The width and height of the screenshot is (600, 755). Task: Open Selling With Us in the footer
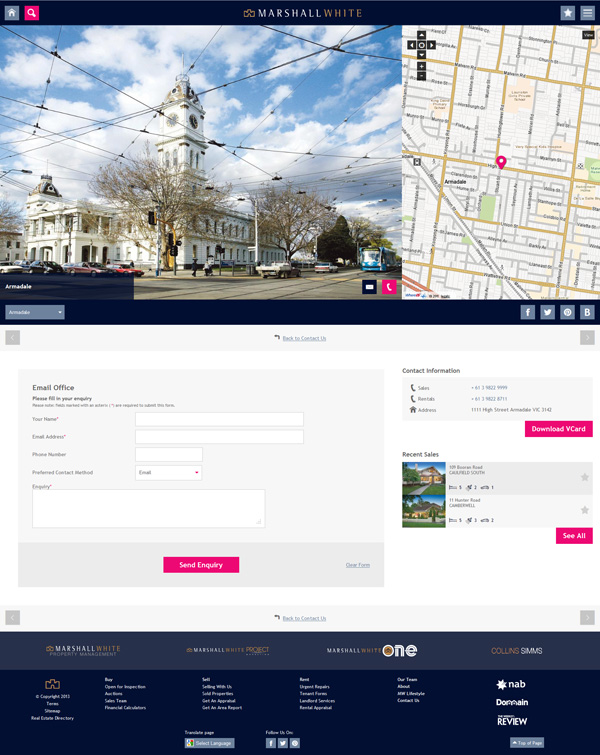click(217, 687)
